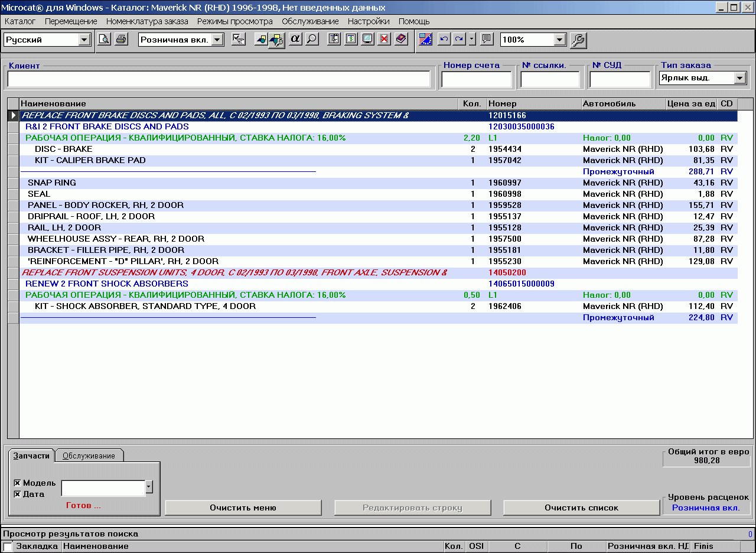756x553 pixels.
Task: Click the magnifying glass search icon
Action: click(311, 40)
